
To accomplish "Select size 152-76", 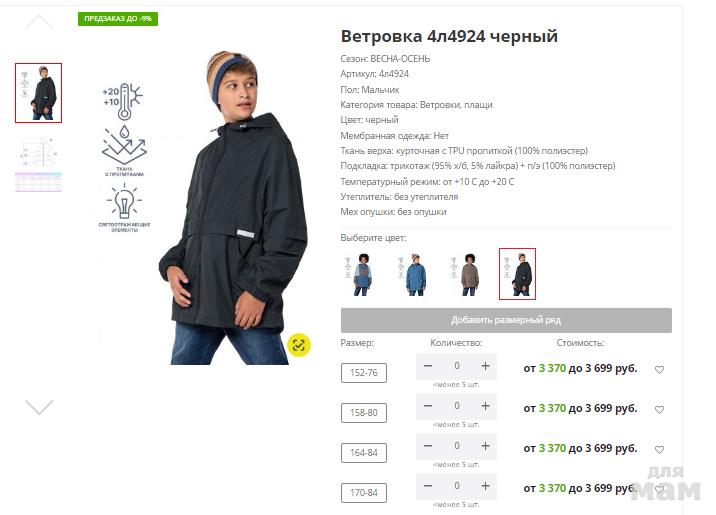I will (x=364, y=373).
